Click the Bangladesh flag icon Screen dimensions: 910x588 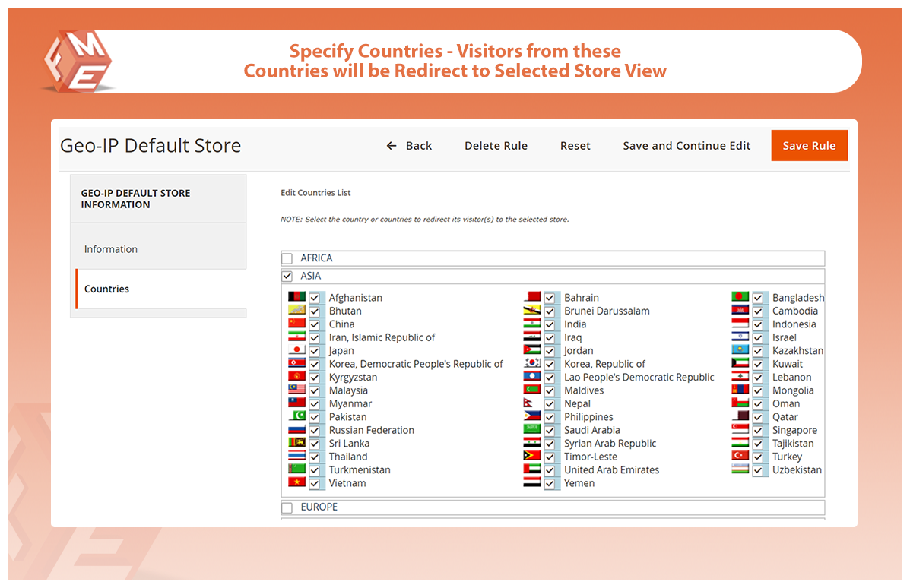click(740, 297)
